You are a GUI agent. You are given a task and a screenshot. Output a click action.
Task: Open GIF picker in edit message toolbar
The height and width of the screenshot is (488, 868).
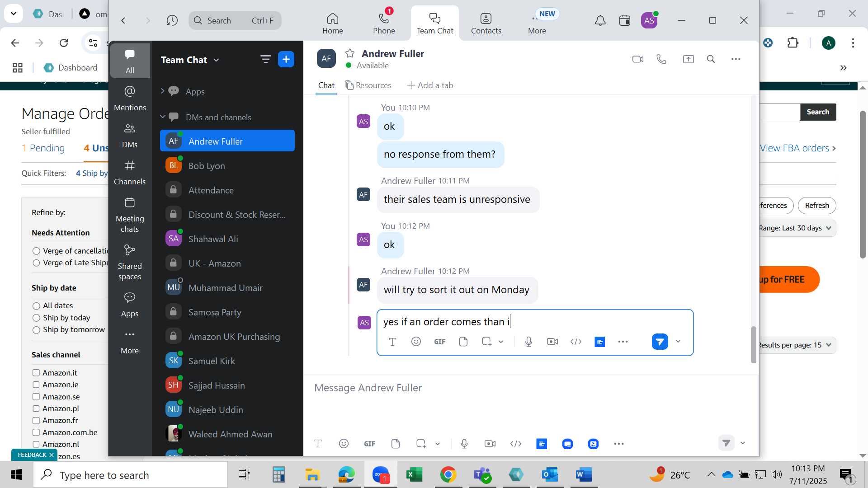pos(439,342)
